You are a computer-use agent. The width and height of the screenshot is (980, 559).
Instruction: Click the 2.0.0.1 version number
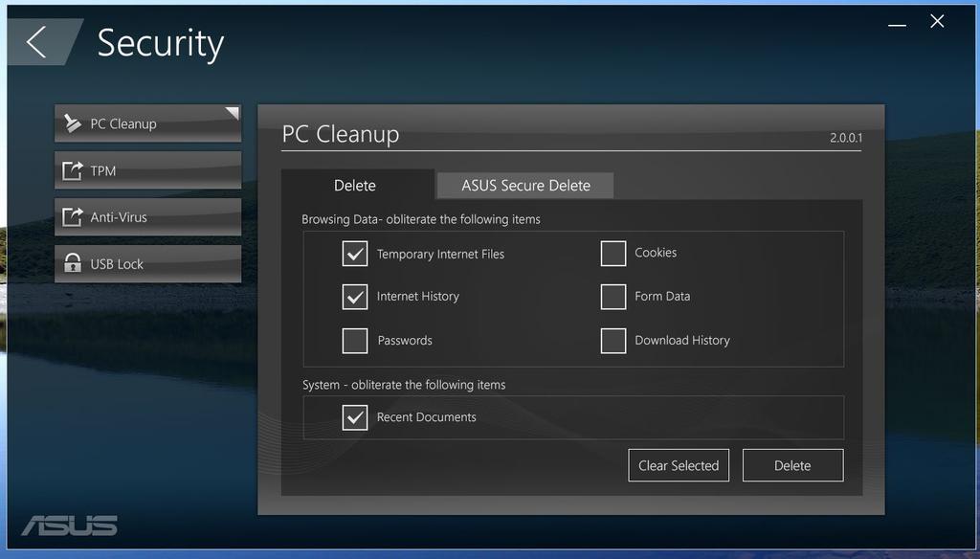coord(846,138)
